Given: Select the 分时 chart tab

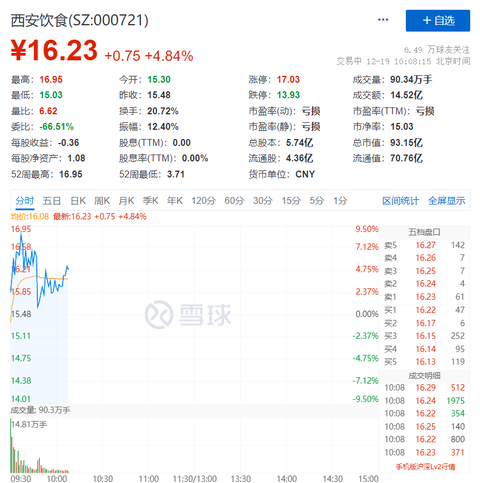Looking at the screenshot, I should (x=25, y=201).
